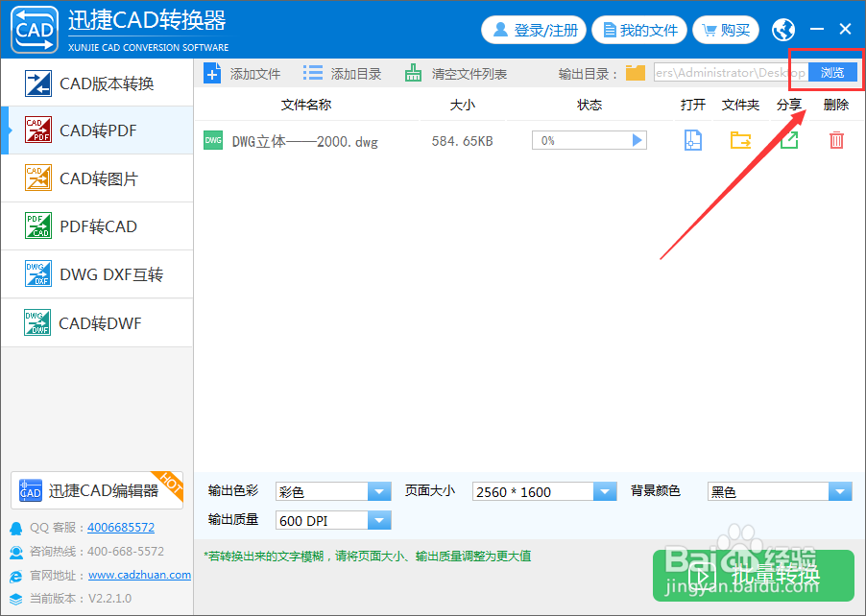
Task: Click the 迅捷CAD转换器 logo icon
Action: (x=35, y=29)
